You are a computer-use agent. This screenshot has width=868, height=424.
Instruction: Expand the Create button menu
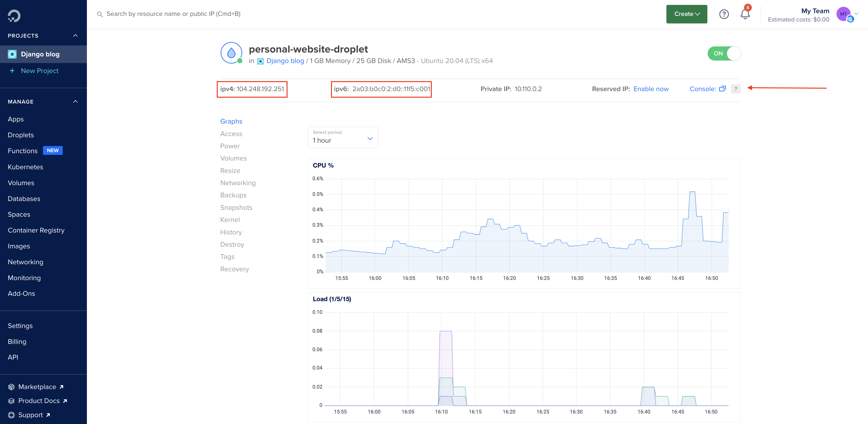(x=686, y=14)
